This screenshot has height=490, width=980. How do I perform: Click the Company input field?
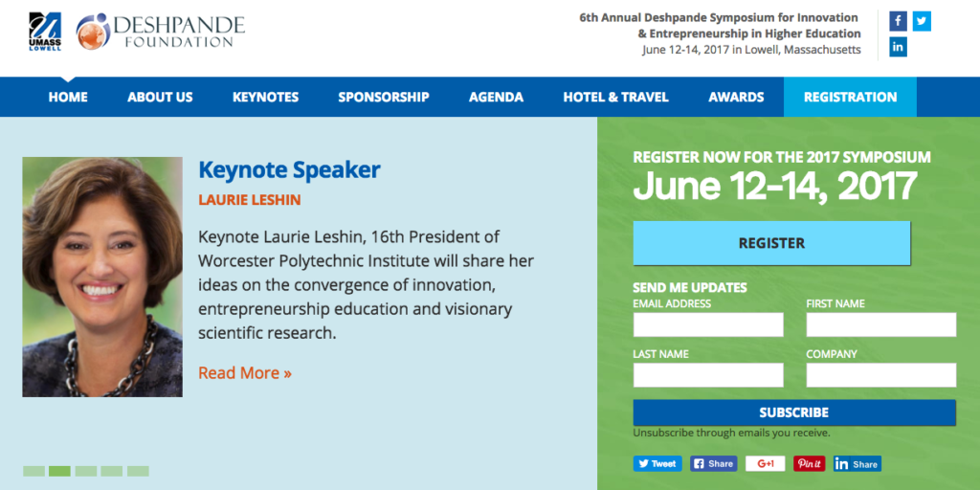[881, 375]
